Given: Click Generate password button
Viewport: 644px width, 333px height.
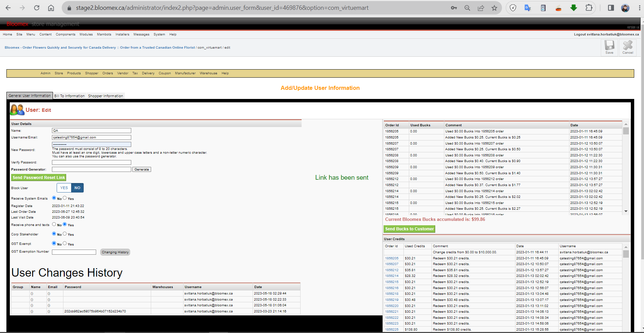Looking at the screenshot, I should (x=142, y=170).
